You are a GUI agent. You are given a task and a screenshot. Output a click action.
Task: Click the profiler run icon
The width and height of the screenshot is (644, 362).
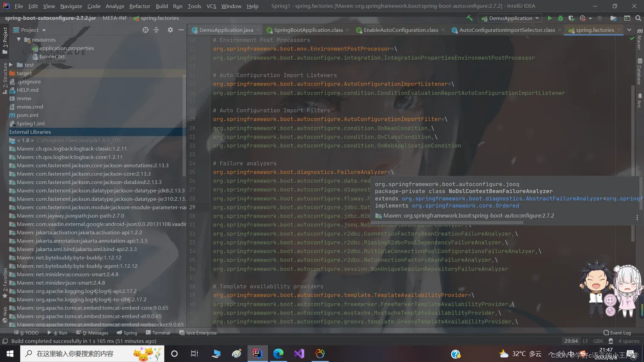point(582,18)
